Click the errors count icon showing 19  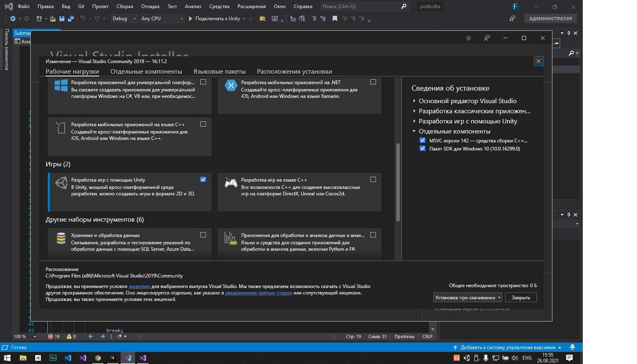point(54,336)
